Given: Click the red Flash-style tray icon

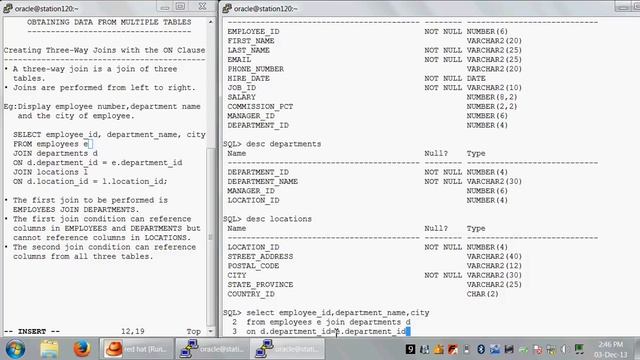Looking at the screenshot, I should pyautogui.click(x=453, y=349).
